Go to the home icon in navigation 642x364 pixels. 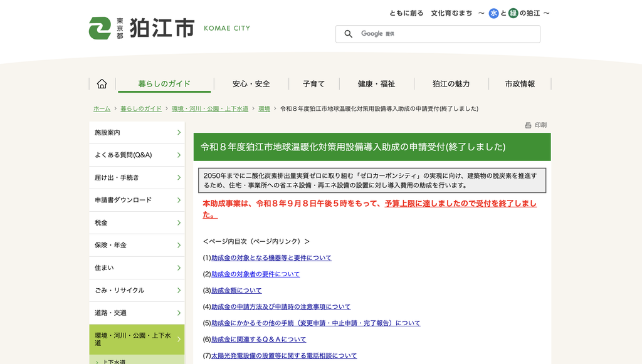[x=102, y=84]
